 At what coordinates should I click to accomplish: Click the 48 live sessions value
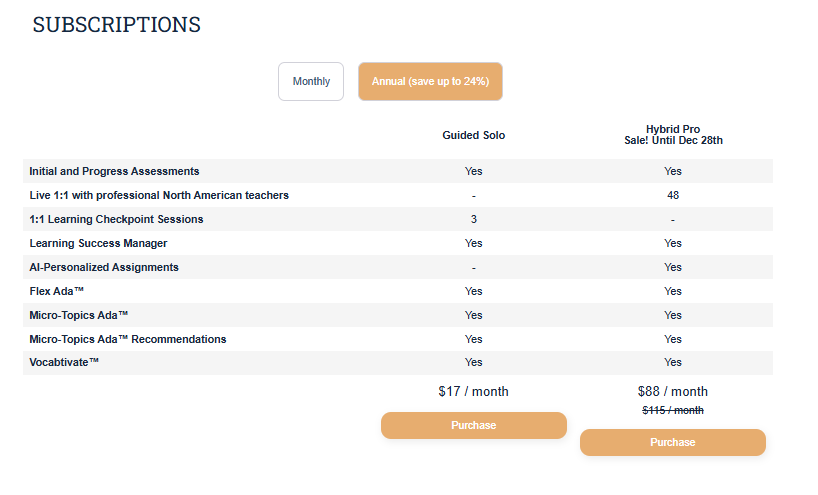tap(672, 195)
